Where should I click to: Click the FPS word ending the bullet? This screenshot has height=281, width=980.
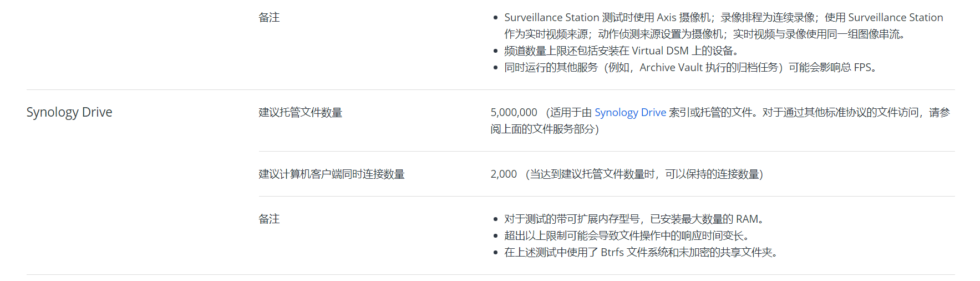863,68
